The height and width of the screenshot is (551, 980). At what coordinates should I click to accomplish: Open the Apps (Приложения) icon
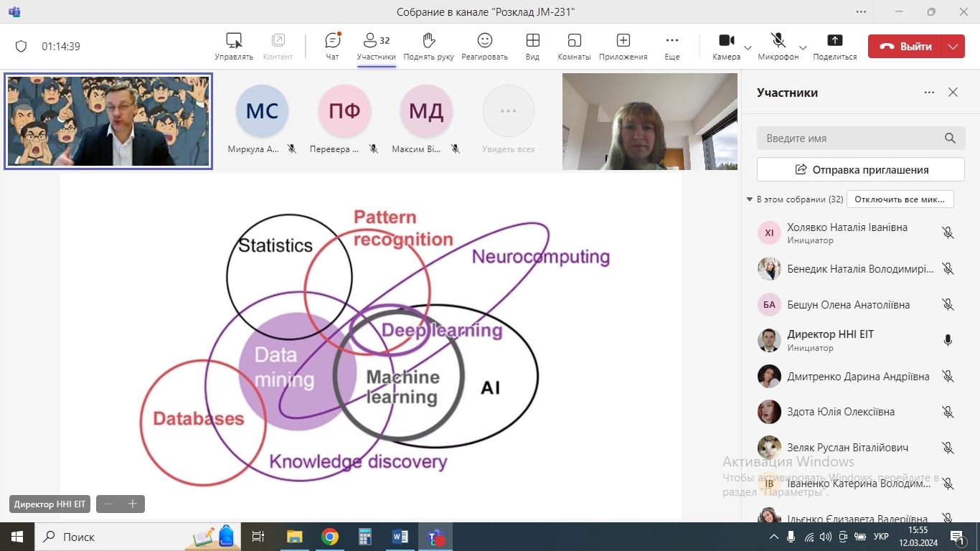point(623,41)
